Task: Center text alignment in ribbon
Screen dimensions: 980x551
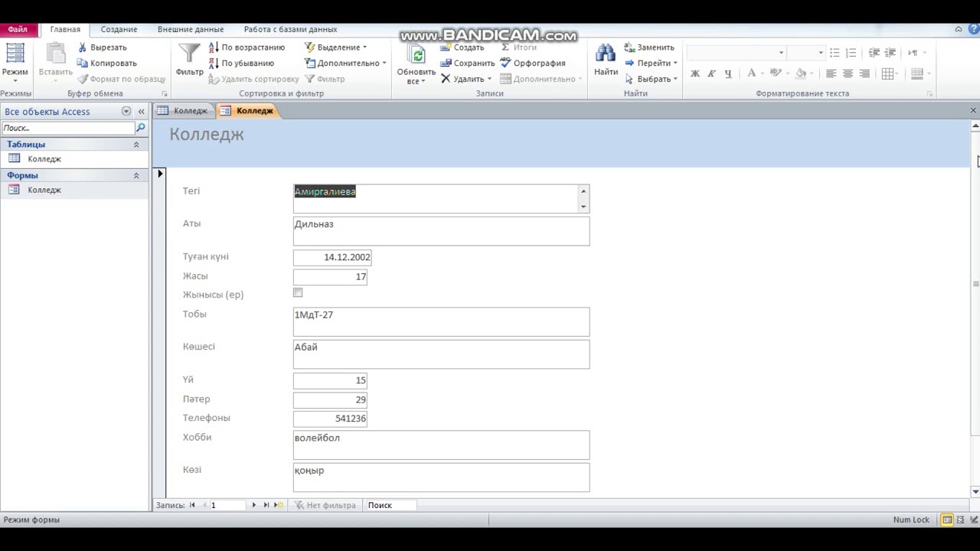Action: point(848,73)
